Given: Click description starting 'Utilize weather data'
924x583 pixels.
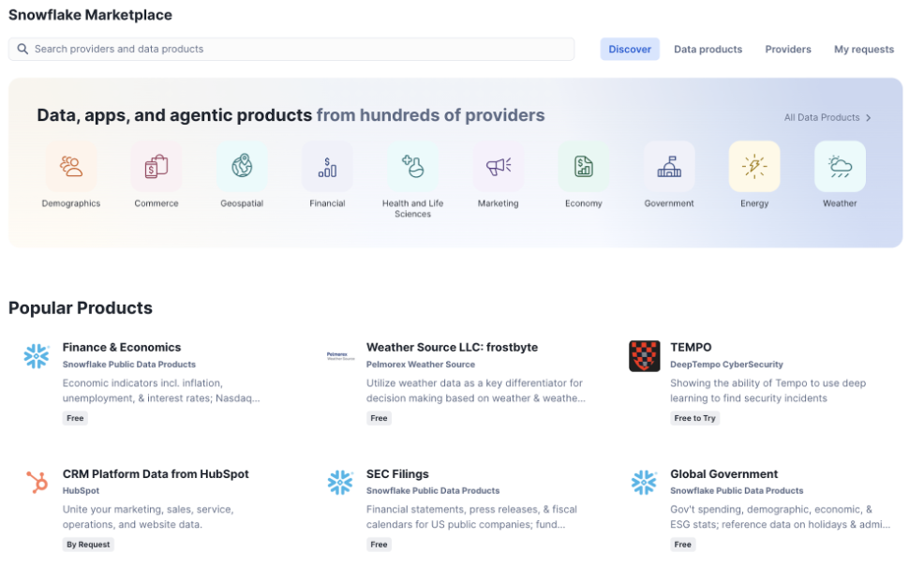Looking at the screenshot, I should [475, 390].
